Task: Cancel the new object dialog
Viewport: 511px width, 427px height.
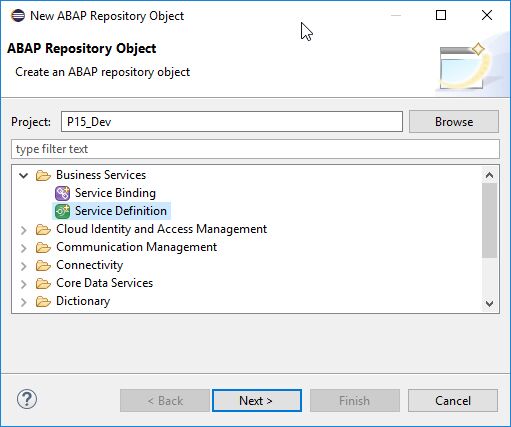Action: [x=453, y=400]
